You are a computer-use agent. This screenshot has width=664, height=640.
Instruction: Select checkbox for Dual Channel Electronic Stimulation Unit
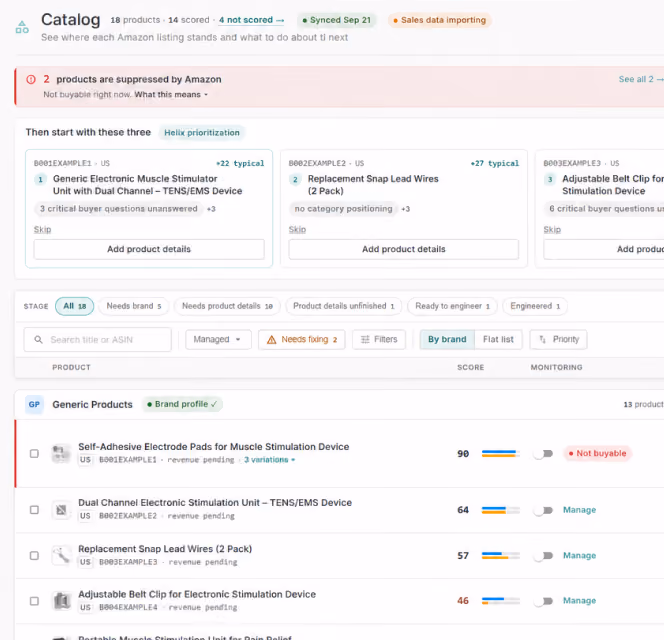[x=34, y=510]
